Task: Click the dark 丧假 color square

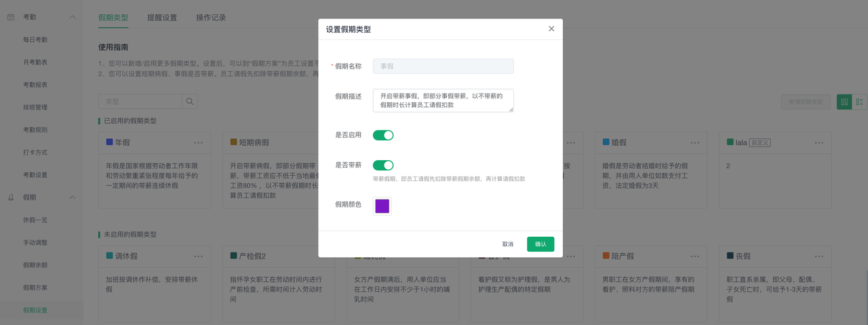Action: tap(730, 256)
